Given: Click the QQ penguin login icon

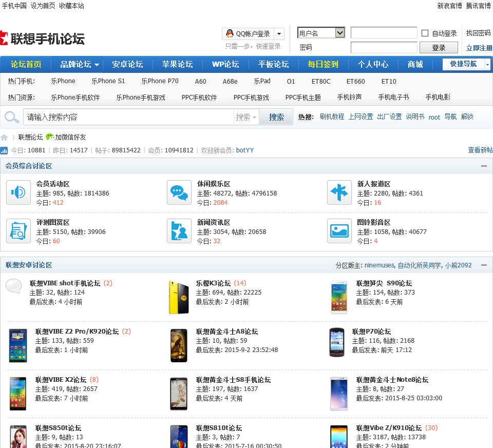Looking at the screenshot, I should click(x=230, y=34).
